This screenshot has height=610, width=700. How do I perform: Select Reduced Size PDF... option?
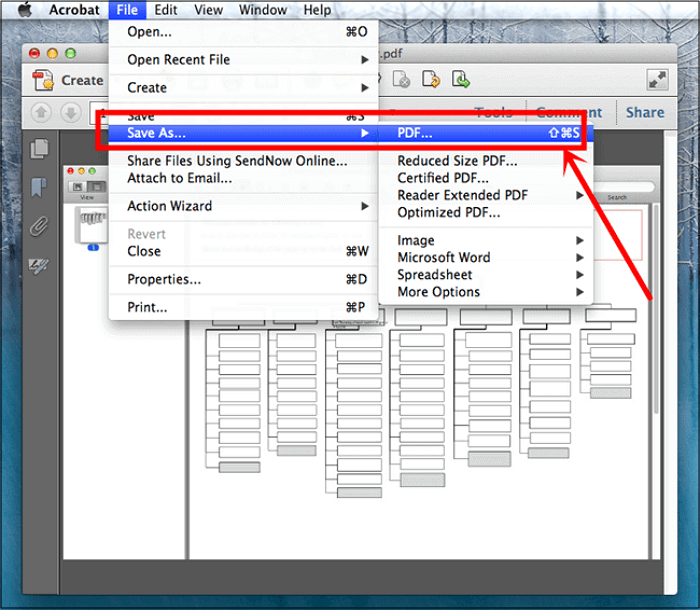[x=457, y=160]
